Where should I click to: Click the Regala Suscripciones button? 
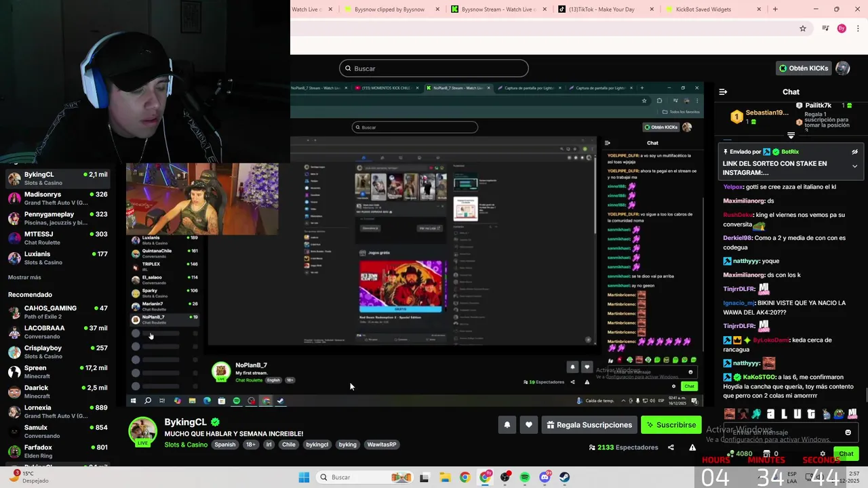point(589,425)
